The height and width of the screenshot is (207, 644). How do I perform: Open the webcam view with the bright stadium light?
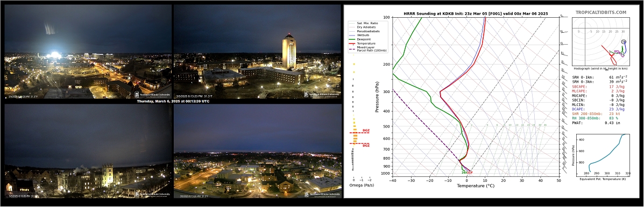[x=88, y=51]
